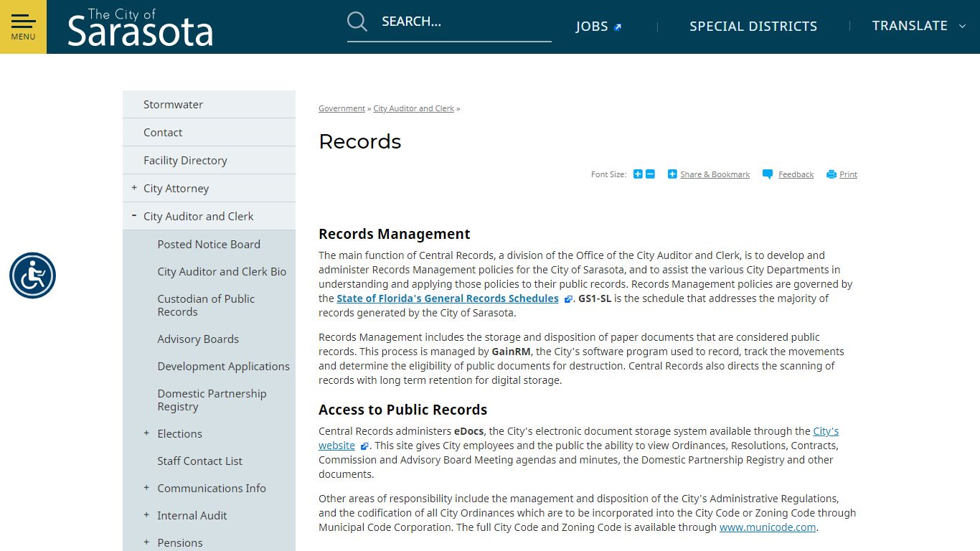980x551 pixels.
Task: Click City Auditor and Clerk breadcrumb
Action: point(414,108)
